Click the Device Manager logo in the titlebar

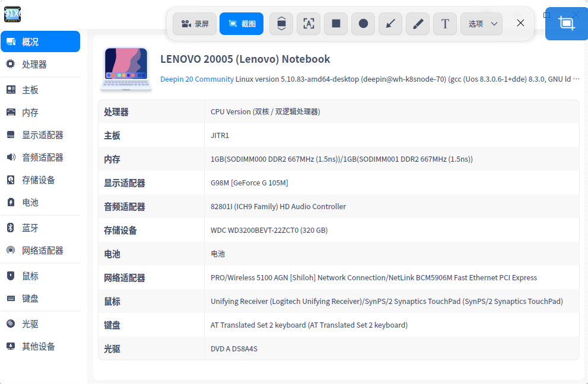click(x=12, y=14)
